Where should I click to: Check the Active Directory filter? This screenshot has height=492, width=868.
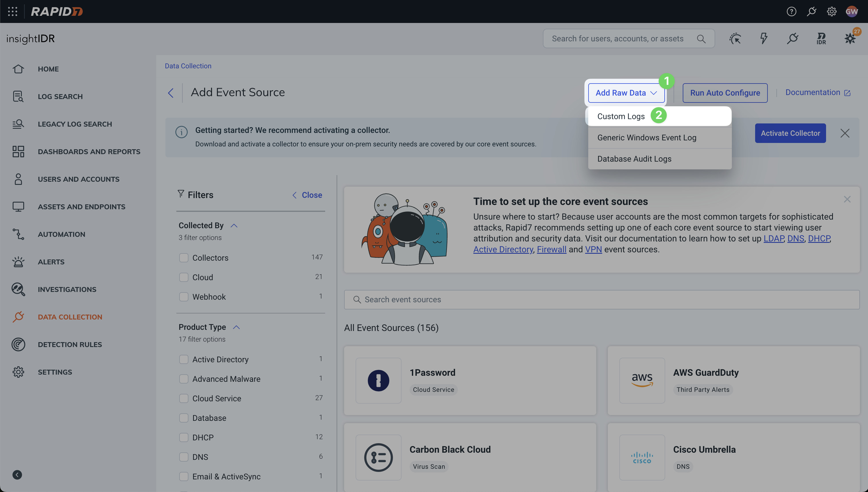(x=184, y=360)
